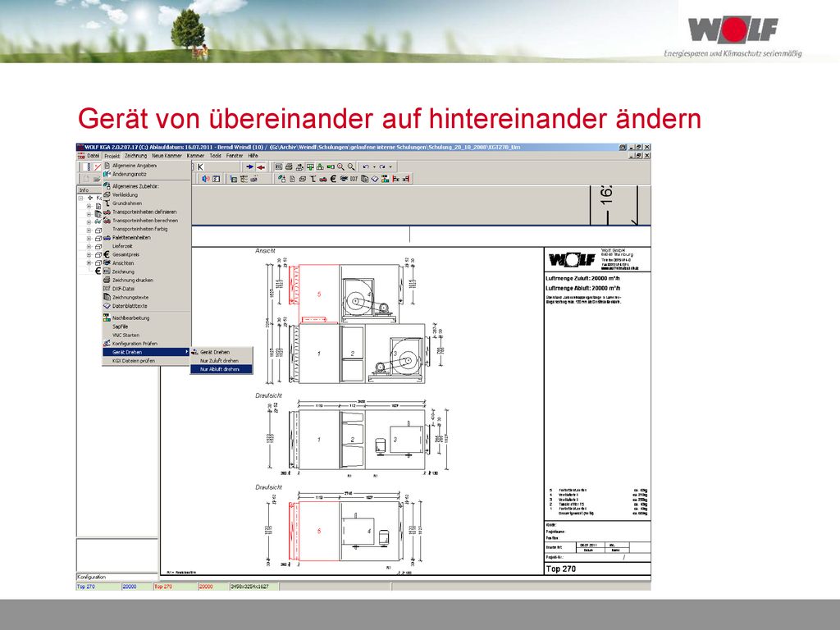Click the red left-arrow toolbar icon
840x630 pixels.
(260, 167)
